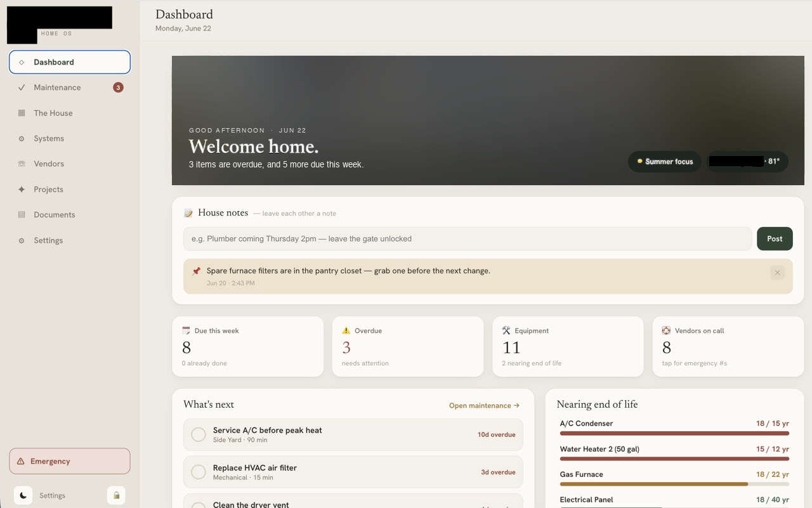Click the Electrical Panel row
Viewport: 812px width, 508px height.
[x=674, y=501]
